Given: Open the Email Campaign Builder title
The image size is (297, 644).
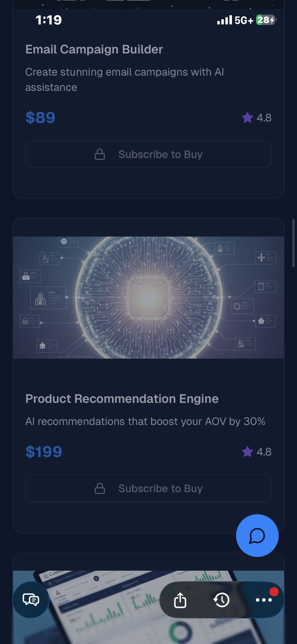Looking at the screenshot, I should point(94,49).
